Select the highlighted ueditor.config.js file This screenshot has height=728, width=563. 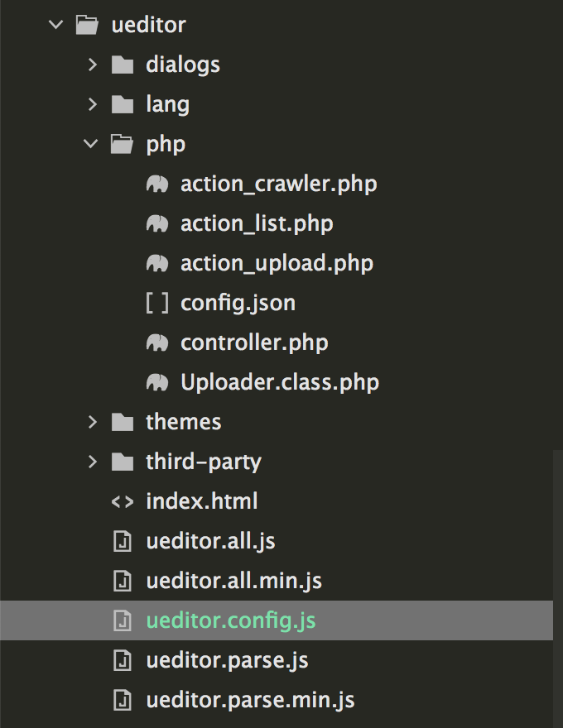(230, 620)
